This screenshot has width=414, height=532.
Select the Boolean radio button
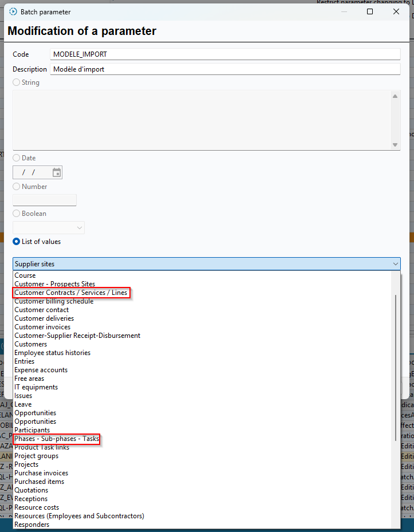point(16,214)
